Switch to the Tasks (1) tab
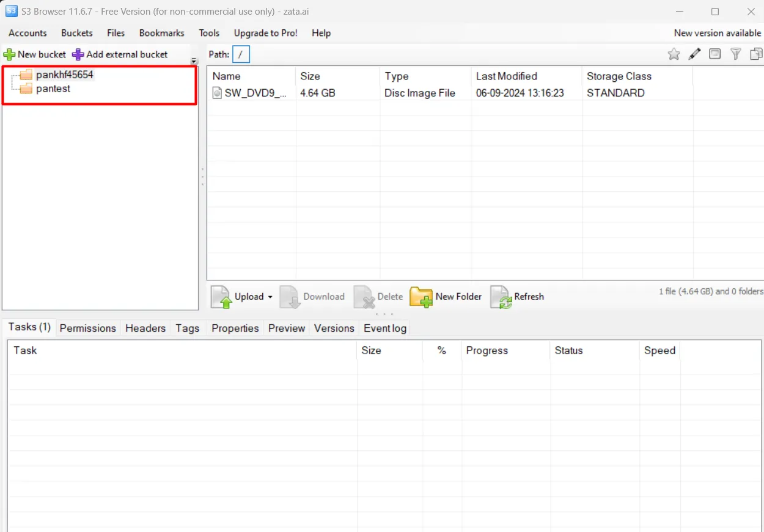This screenshot has width=764, height=532. [29, 327]
